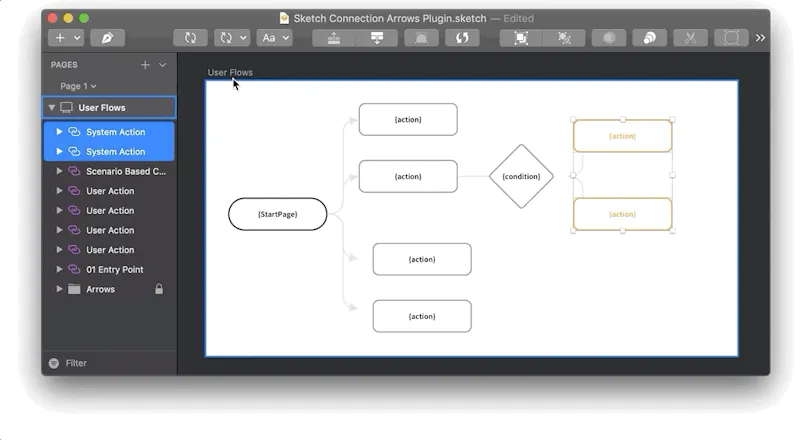Viewport: 803px width, 440px height.
Task: Open the Page 1 dropdown
Action: [x=78, y=86]
